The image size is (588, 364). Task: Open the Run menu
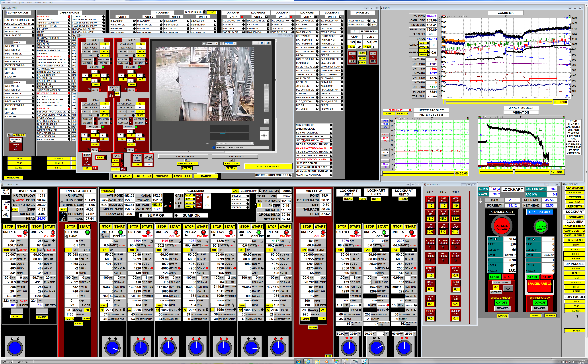click(x=45, y=2)
